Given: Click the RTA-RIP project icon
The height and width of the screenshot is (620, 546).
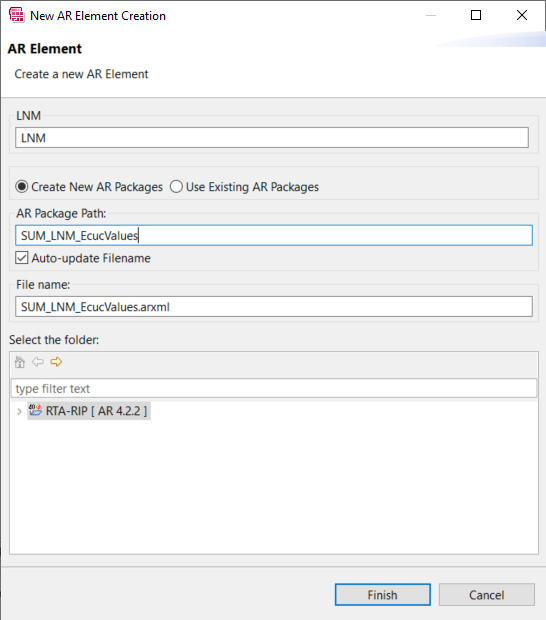Looking at the screenshot, I should point(35,410).
